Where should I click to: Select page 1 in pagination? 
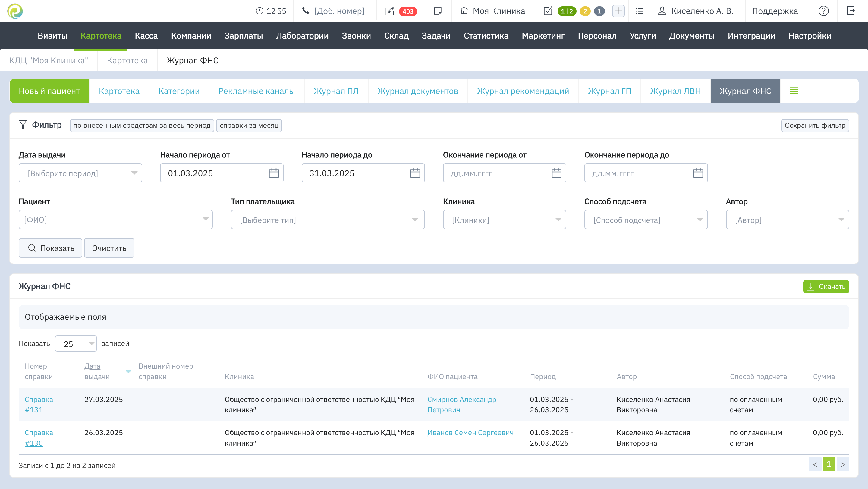829,464
